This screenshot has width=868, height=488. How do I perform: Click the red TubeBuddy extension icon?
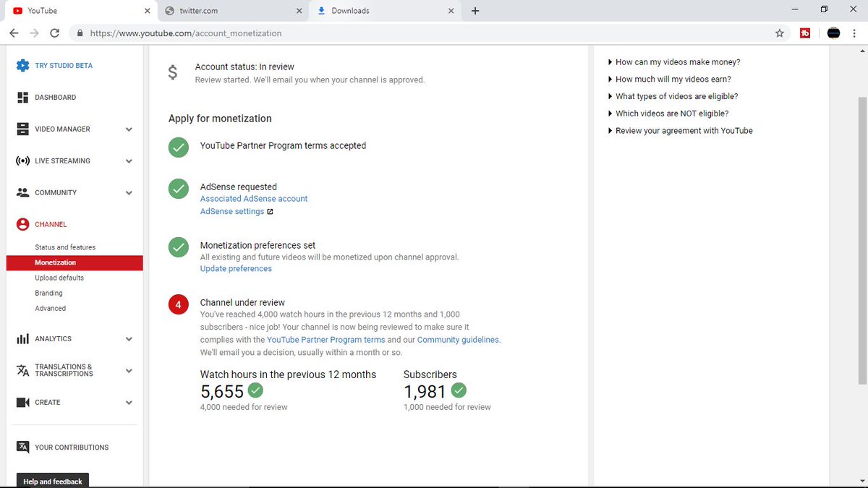pos(805,33)
